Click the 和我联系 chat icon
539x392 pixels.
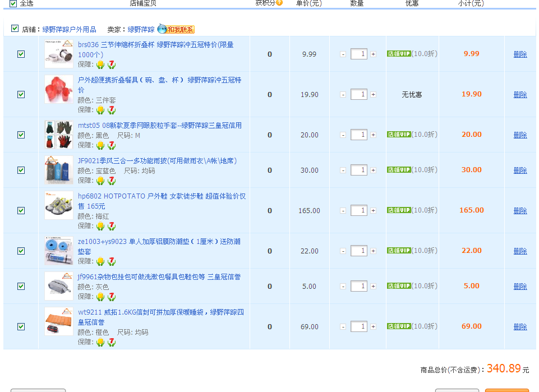pyautogui.click(x=176, y=29)
